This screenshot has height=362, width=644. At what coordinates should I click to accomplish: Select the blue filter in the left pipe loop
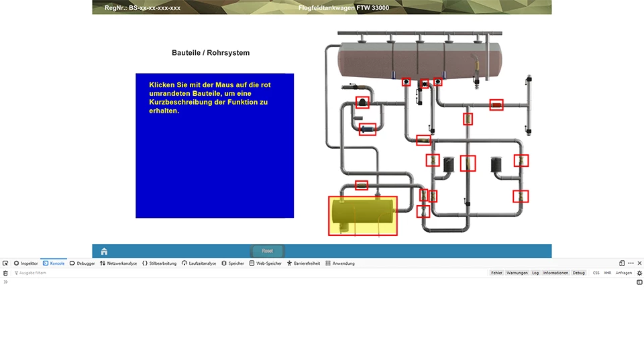[368, 129]
